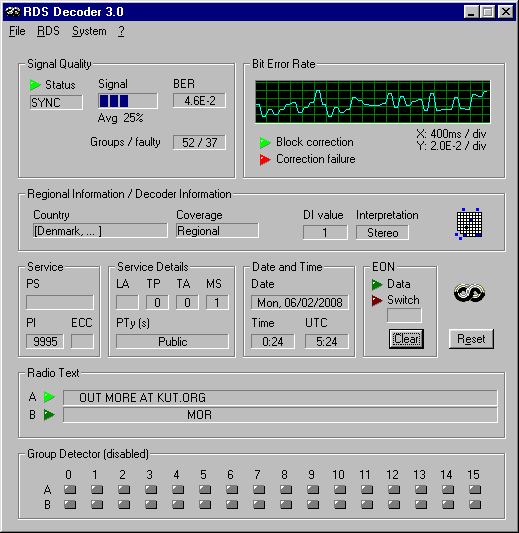
Task: Minimize the RDS Decoder window
Action: click(471, 12)
